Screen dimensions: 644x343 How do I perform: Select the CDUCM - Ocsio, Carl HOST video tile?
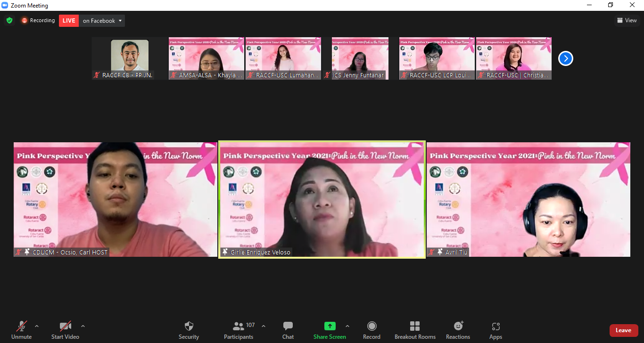click(x=116, y=199)
